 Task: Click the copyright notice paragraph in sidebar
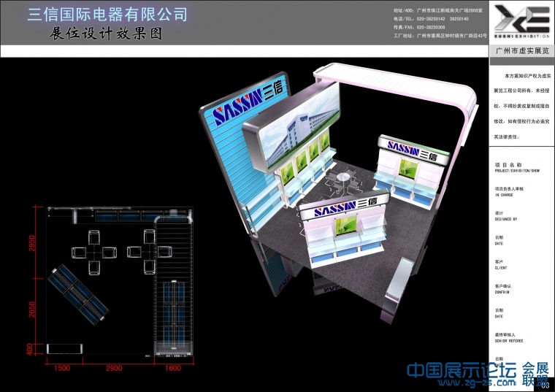[x=521, y=106]
